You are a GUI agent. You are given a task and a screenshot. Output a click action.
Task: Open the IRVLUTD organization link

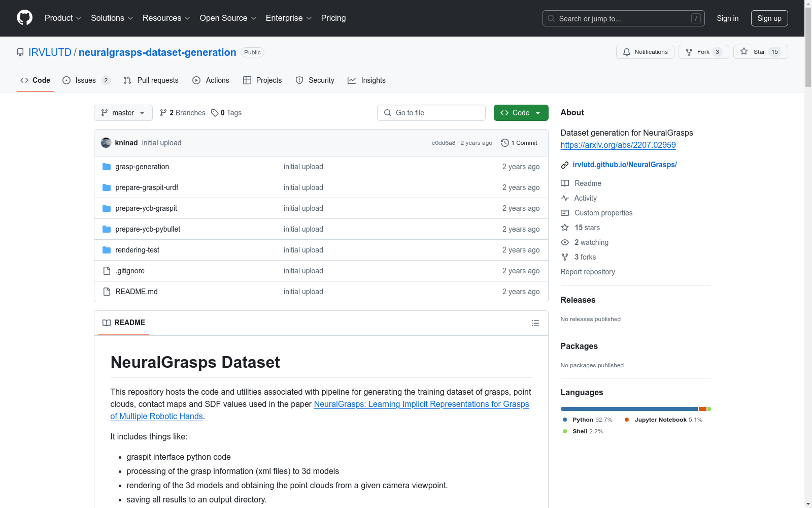point(50,52)
